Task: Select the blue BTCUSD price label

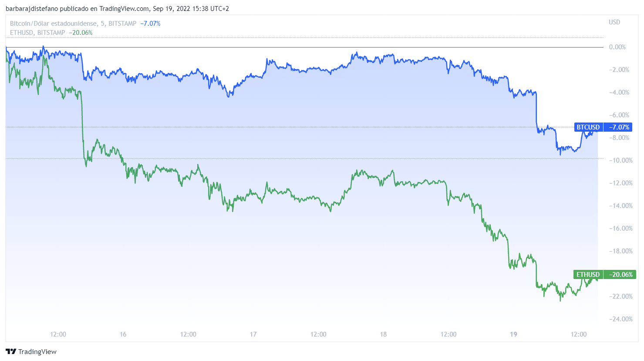Action: click(x=588, y=127)
